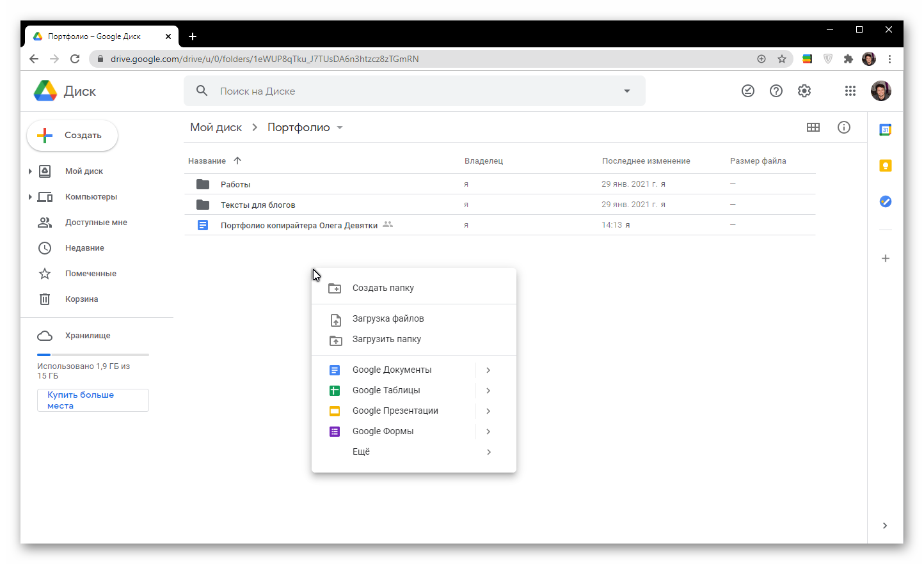Expand the Мой диск tree in sidebar
924x564 pixels.
click(30, 171)
